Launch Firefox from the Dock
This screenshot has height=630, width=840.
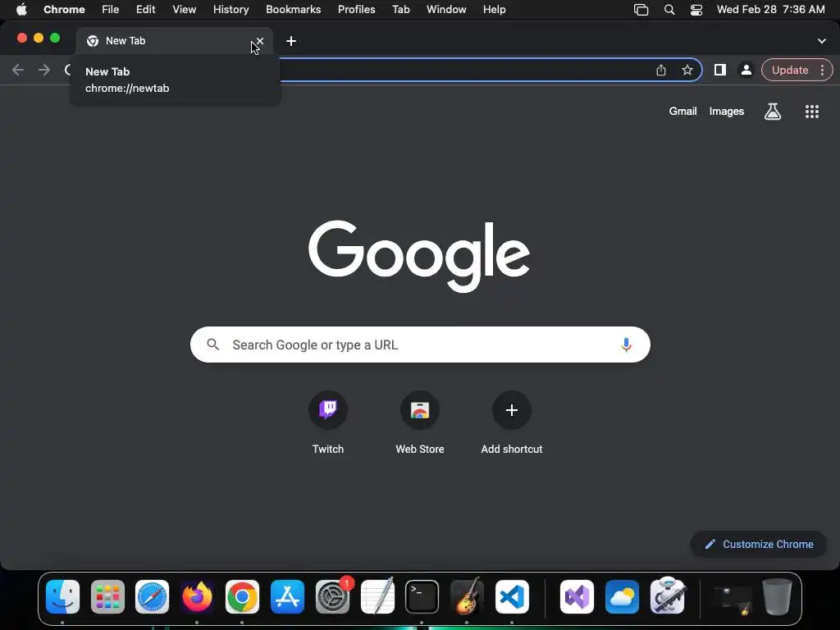click(197, 597)
